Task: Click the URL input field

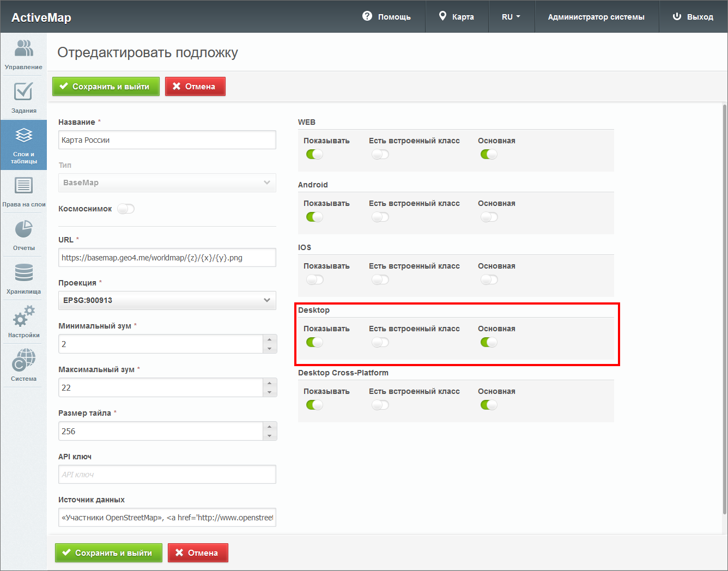Action: coord(167,258)
